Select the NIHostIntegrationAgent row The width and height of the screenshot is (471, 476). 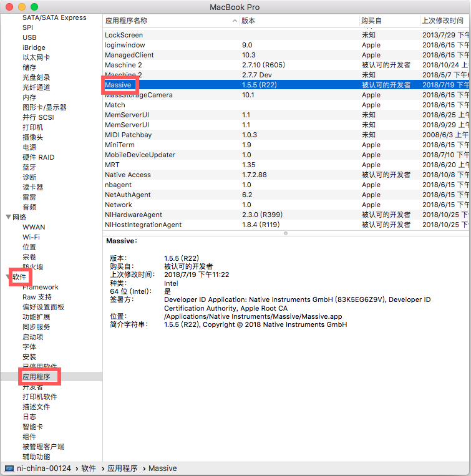[286, 225]
